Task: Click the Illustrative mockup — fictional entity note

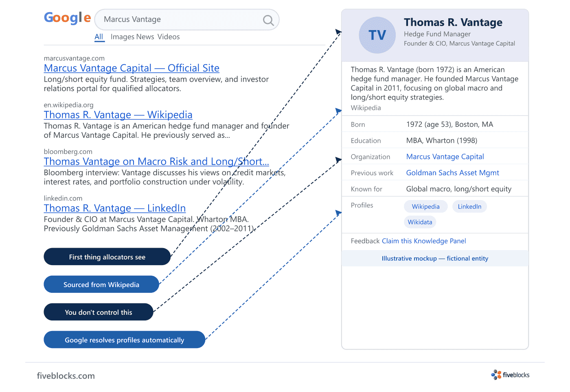Action: (x=435, y=259)
